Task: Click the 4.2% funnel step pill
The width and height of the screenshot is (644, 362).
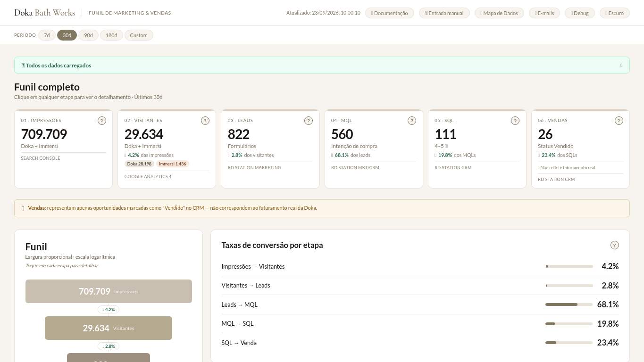Action: tap(109, 310)
